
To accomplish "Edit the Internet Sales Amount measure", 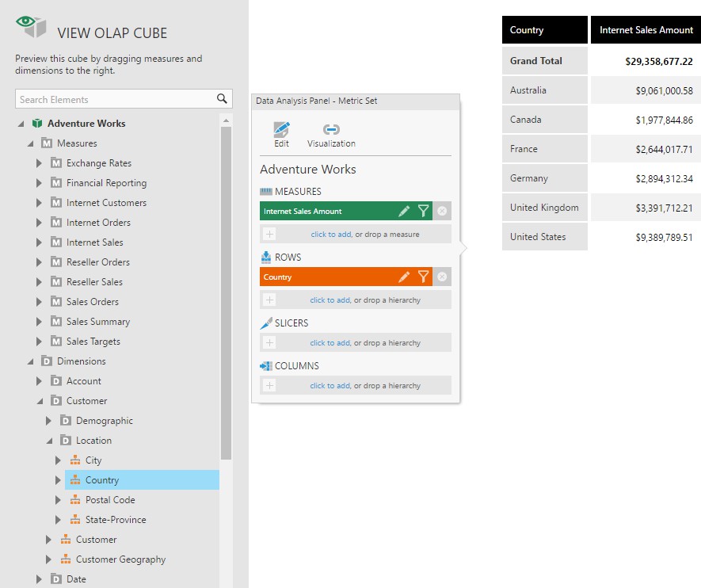I will pos(404,212).
